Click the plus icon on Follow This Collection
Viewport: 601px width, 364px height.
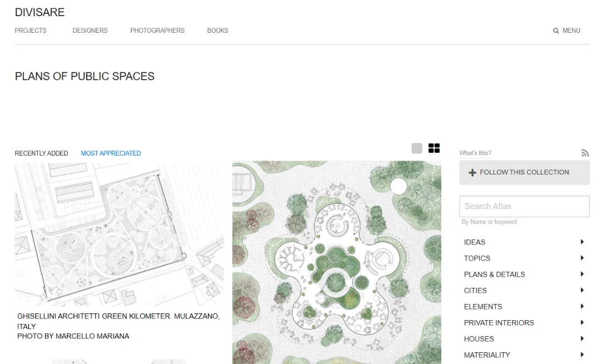click(472, 173)
